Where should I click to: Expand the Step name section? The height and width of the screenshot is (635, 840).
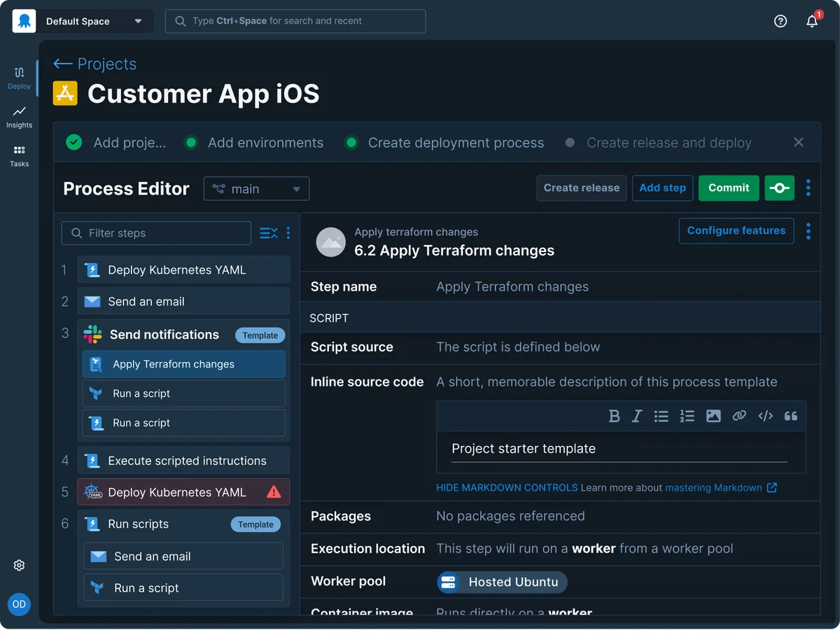click(x=560, y=287)
